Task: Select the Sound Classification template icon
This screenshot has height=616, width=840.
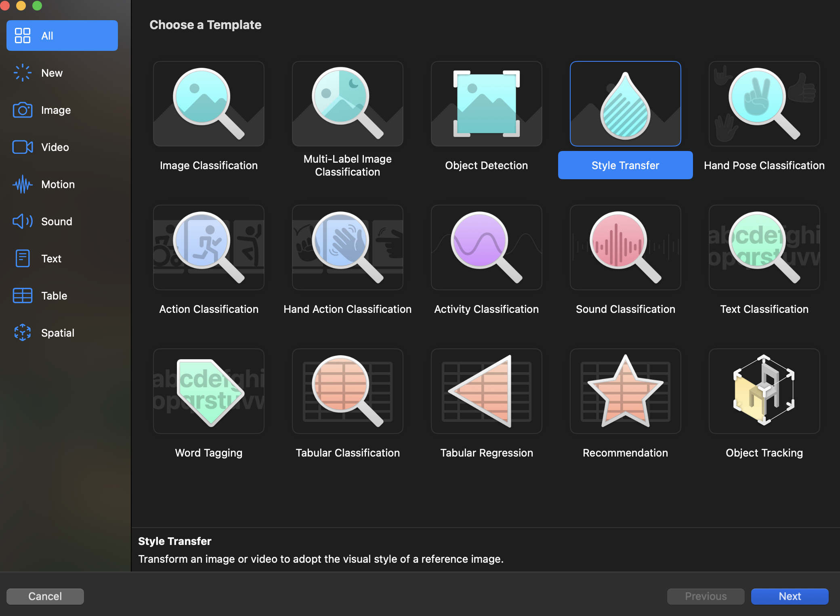Action: click(x=625, y=247)
